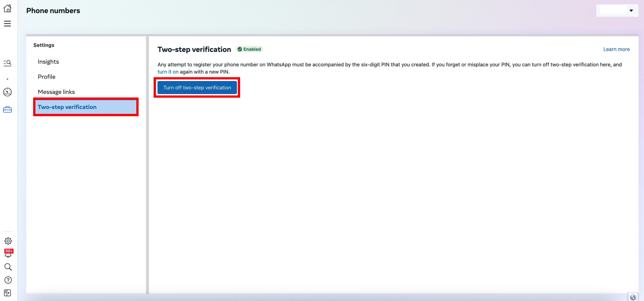Open the settings gear icon
The image size is (644, 301).
[x=8, y=241]
